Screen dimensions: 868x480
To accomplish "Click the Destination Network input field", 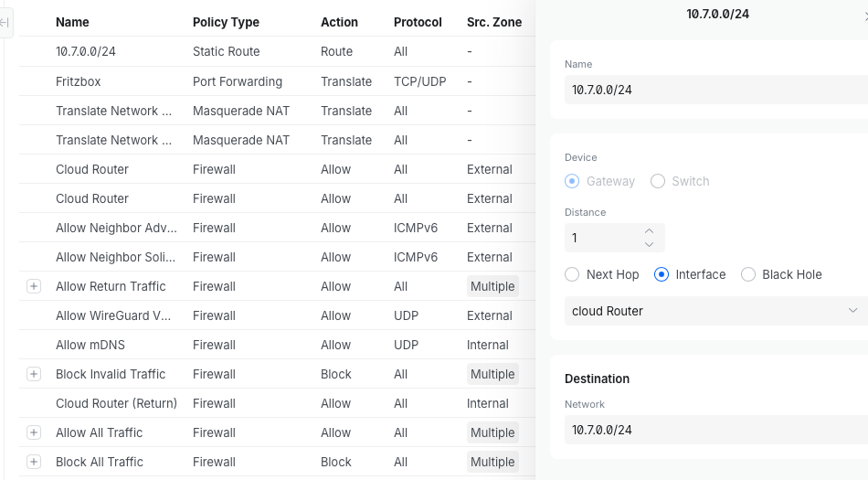I will coord(713,430).
